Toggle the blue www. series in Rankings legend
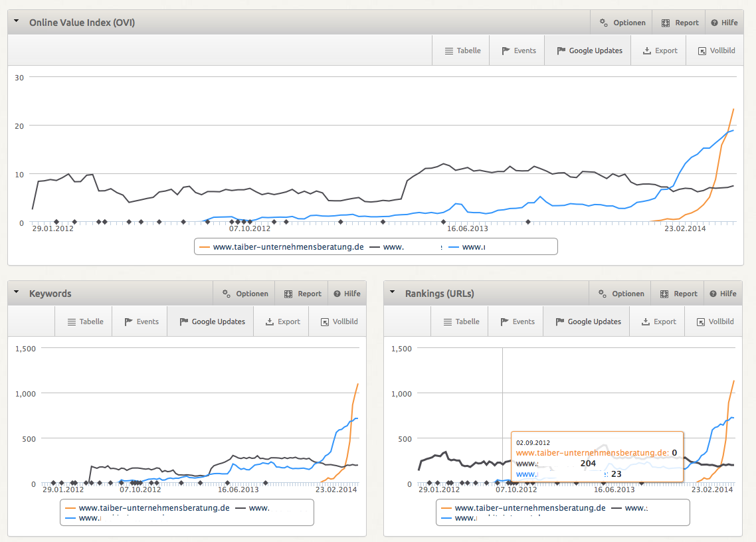The width and height of the screenshot is (756, 542). click(x=459, y=518)
